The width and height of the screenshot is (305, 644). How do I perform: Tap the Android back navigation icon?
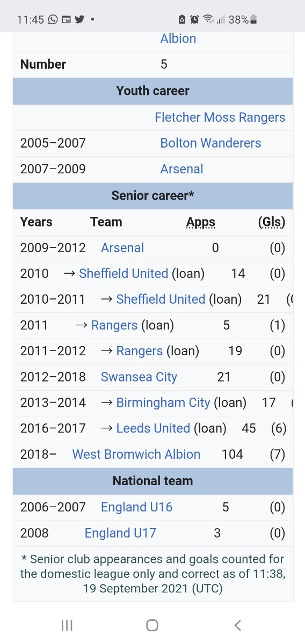click(238, 625)
